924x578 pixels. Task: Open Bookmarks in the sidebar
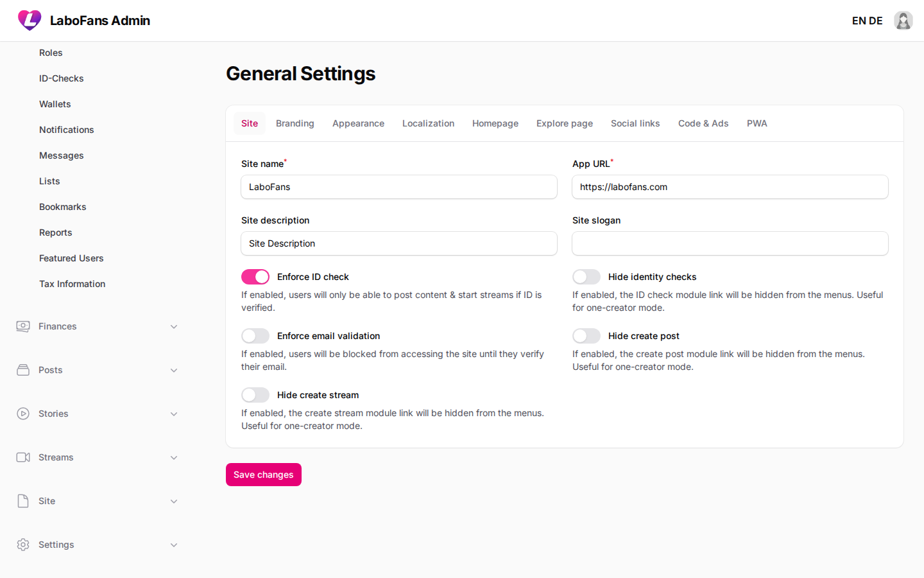point(63,207)
